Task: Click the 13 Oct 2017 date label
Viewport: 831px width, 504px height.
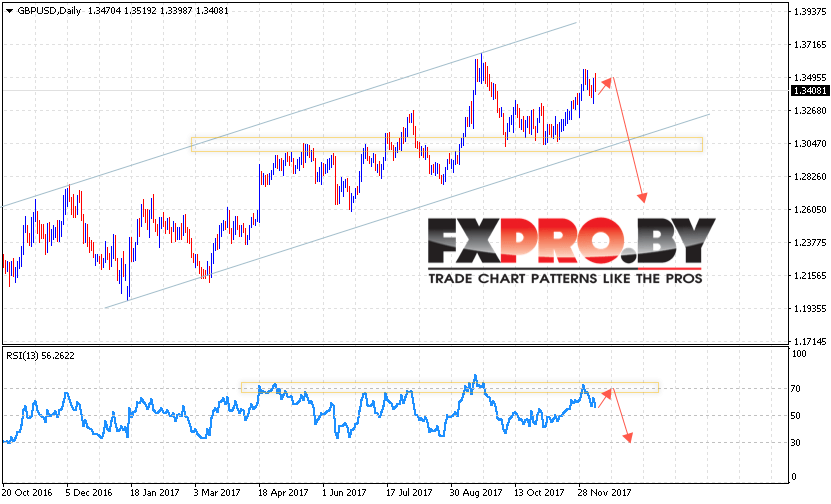Action: [x=540, y=493]
